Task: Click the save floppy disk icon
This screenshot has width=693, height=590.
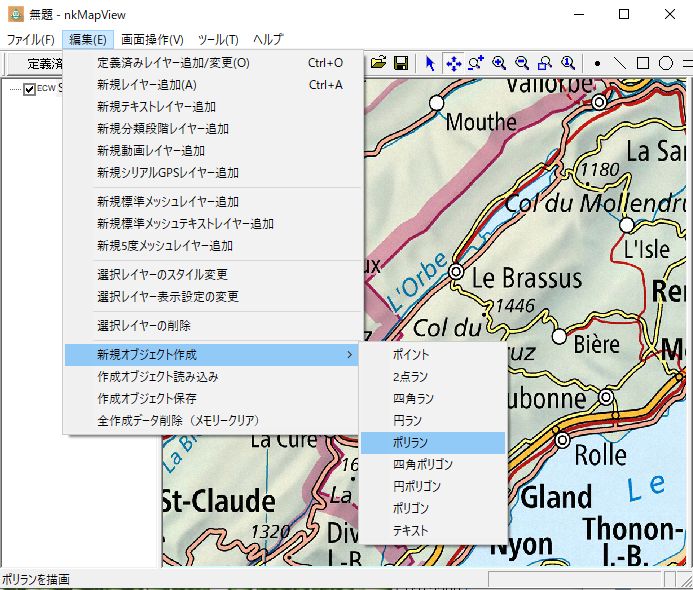Action: click(401, 63)
